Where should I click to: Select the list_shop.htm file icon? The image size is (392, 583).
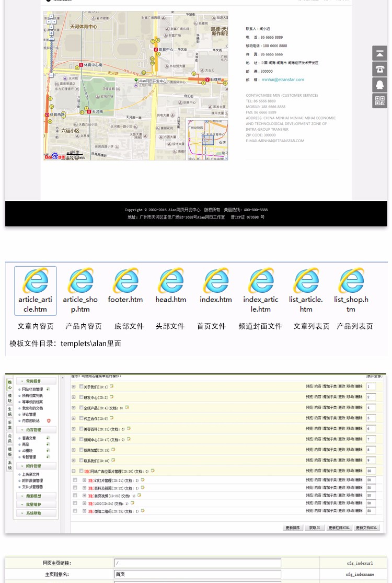point(351,280)
